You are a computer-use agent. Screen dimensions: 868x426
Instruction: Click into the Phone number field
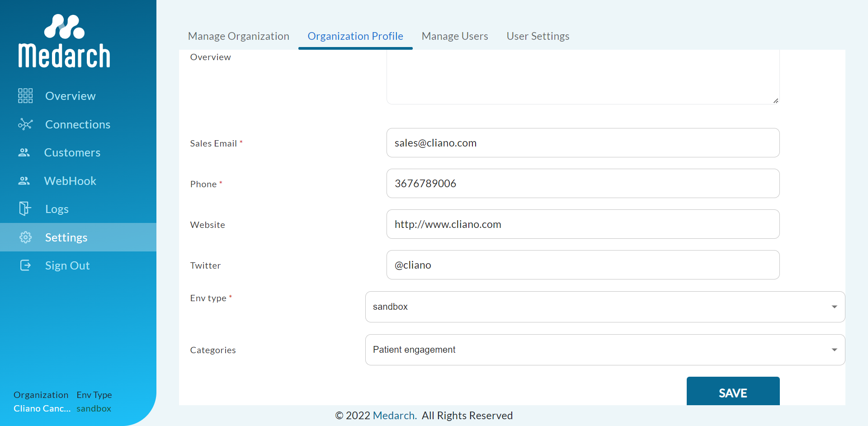[583, 184]
